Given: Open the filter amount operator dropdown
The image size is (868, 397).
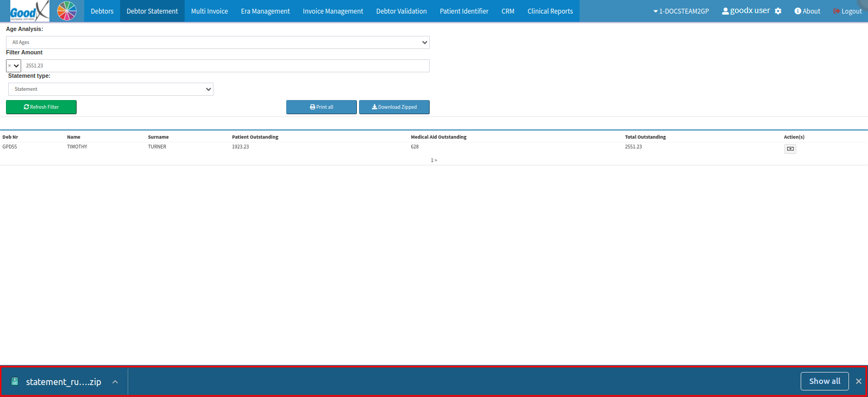Looking at the screenshot, I should click(14, 66).
